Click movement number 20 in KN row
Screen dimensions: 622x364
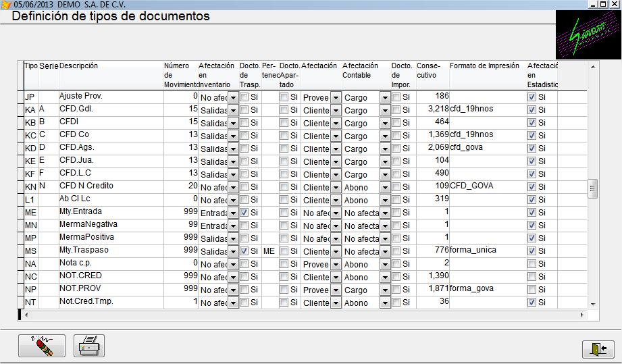point(180,186)
